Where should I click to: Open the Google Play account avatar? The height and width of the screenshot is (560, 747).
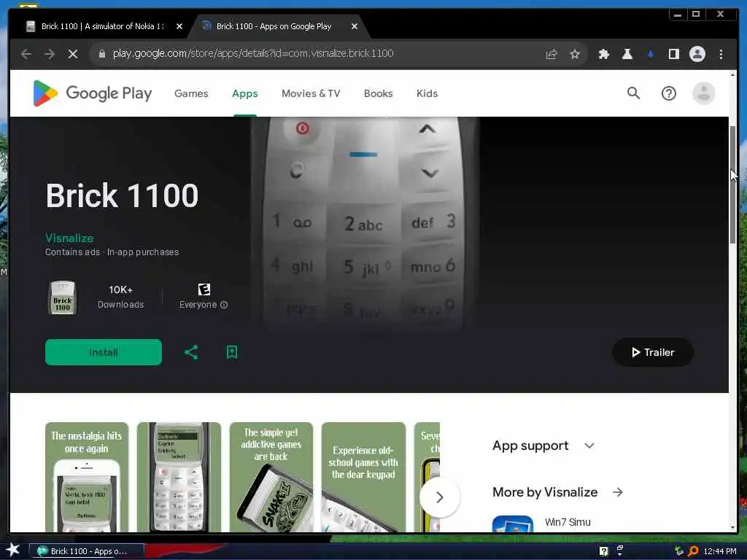coord(703,93)
